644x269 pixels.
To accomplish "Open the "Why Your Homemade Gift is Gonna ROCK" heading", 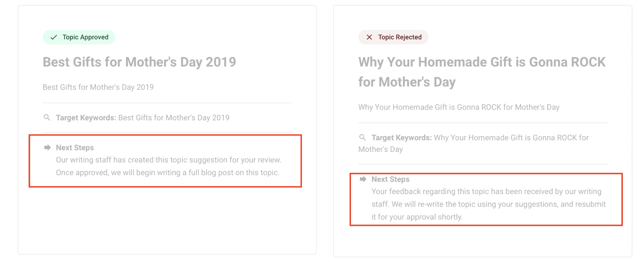I will [x=482, y=62].
